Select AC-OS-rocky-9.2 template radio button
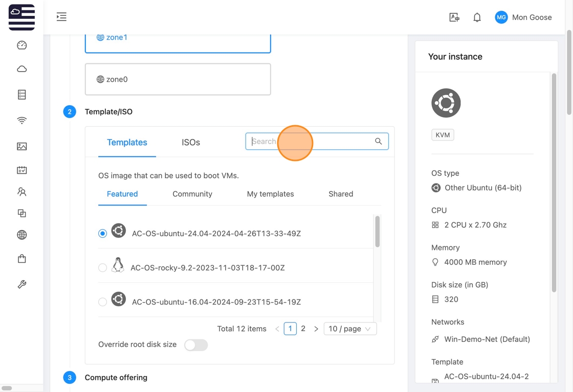The width and height of the screenshot is (573, 392). click(x=102, y=268)
